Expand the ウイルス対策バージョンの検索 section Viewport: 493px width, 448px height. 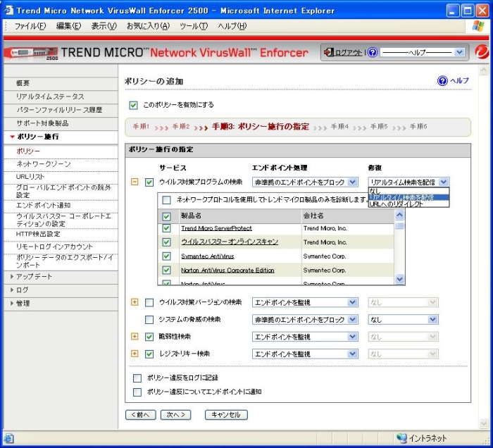[135, 302]
